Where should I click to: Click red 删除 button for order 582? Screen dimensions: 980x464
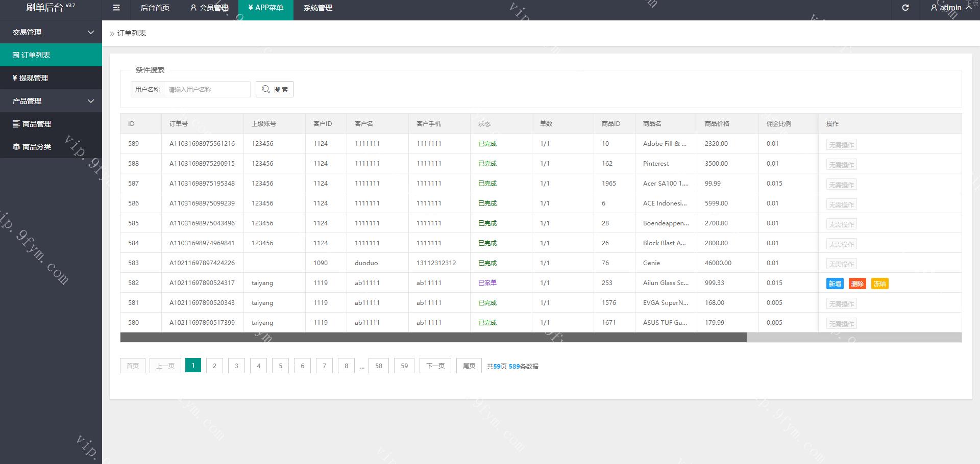click(857, 283)
